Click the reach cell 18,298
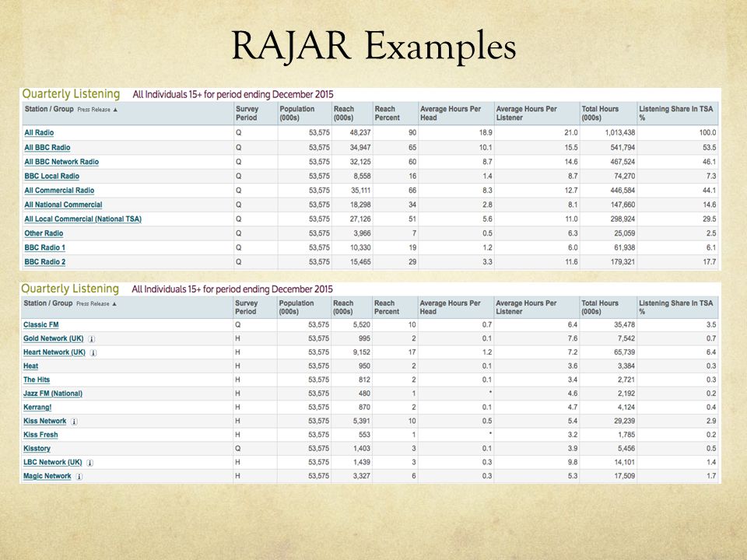 [x=360, y=205]
